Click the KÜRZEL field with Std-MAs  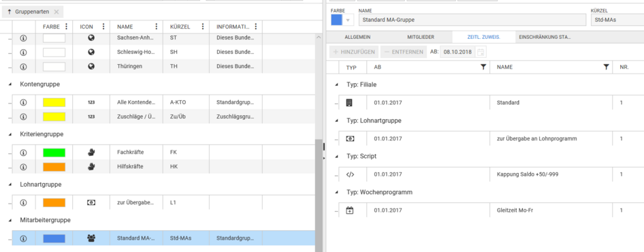[617, 20]
